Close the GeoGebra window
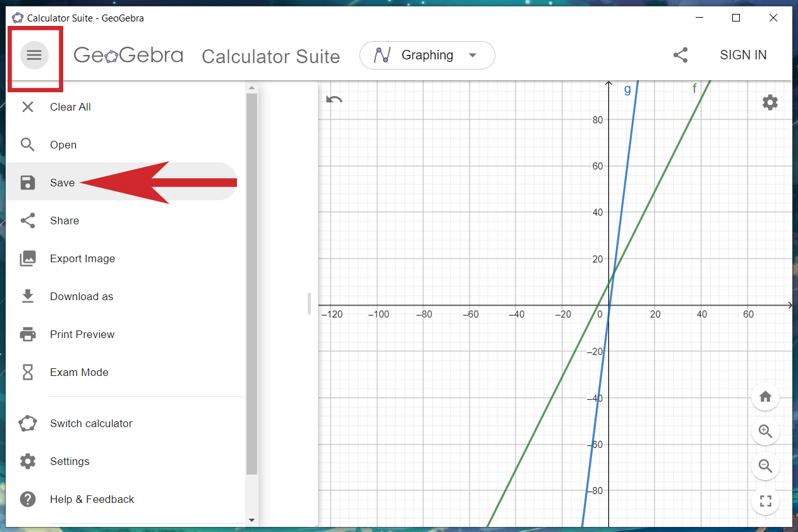This screenshot has width=798, height=532. click(x=773, y=18)
